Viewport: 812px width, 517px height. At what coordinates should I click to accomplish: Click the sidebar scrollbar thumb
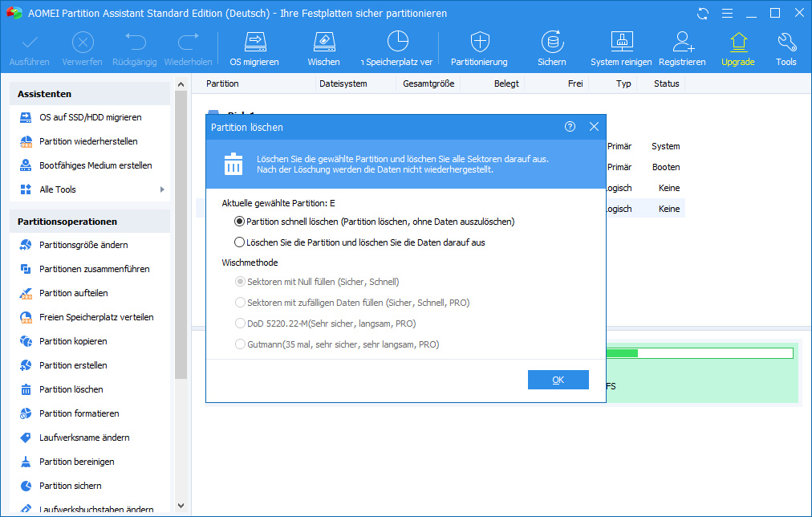(181, 234)
